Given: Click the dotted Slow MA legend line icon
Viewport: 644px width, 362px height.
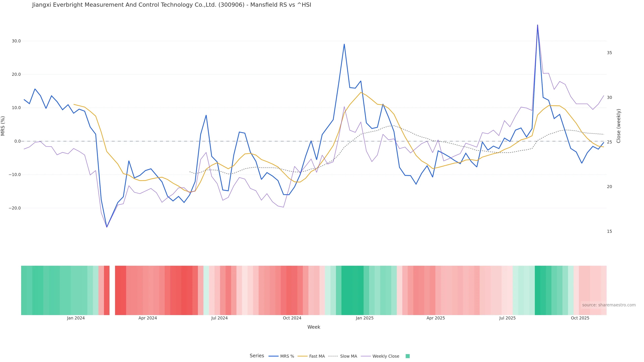Looking at the screenshot, I should (333, 356).
